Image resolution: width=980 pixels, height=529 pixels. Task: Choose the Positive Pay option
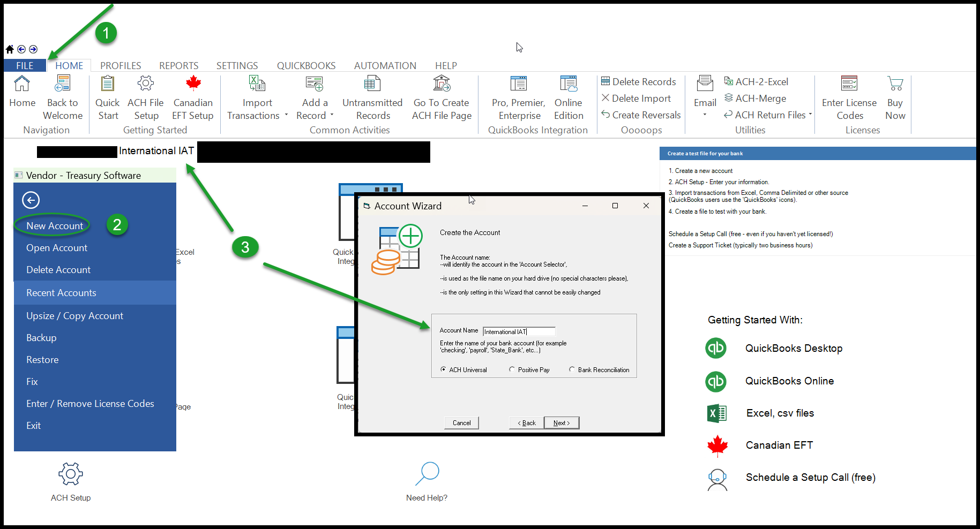tap(512, 369)
